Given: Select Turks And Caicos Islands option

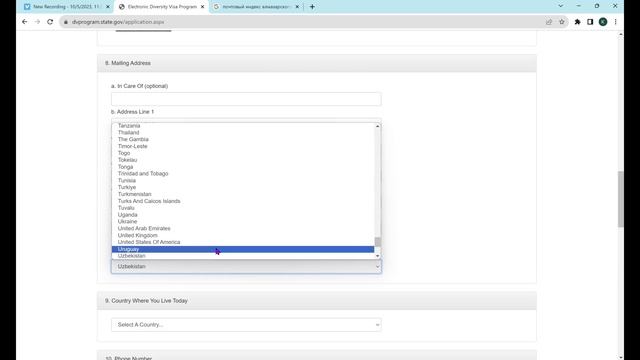Looking at the screenshot, I should point(243,201).
